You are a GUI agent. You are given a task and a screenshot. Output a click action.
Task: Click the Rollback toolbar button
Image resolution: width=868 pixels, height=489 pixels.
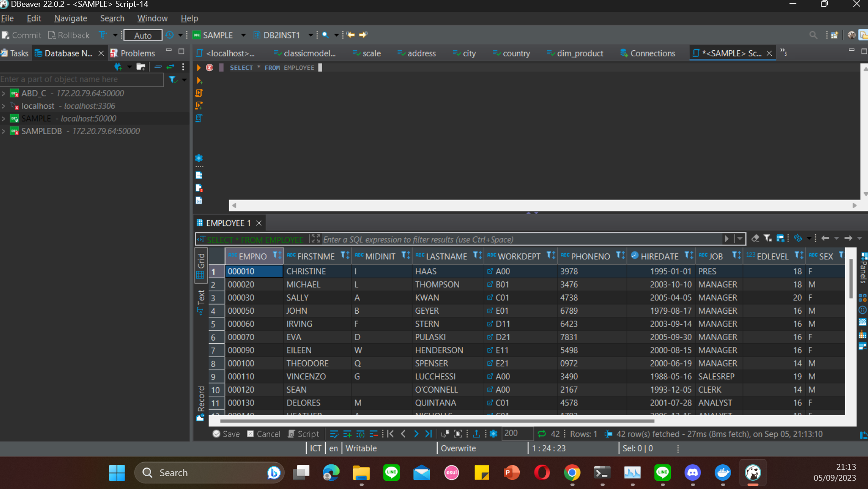[x=69, y=35]
